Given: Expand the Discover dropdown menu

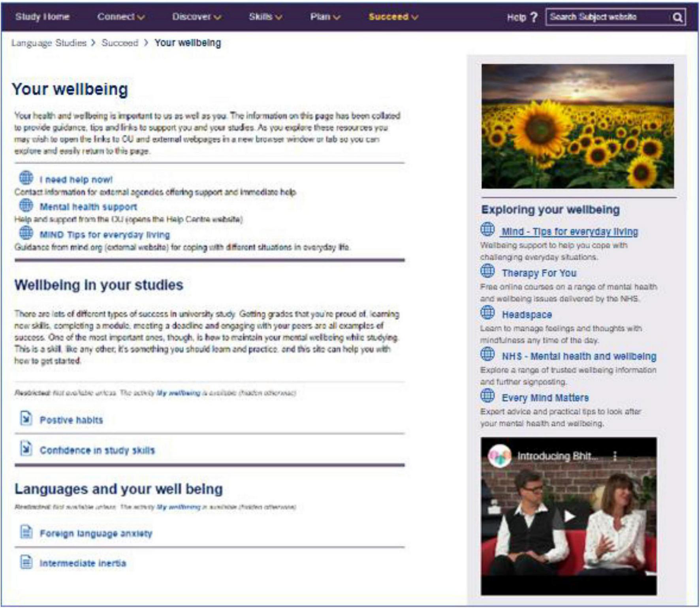Looking at the screenshot, I should pyautogui.click(x=196, y=17).
